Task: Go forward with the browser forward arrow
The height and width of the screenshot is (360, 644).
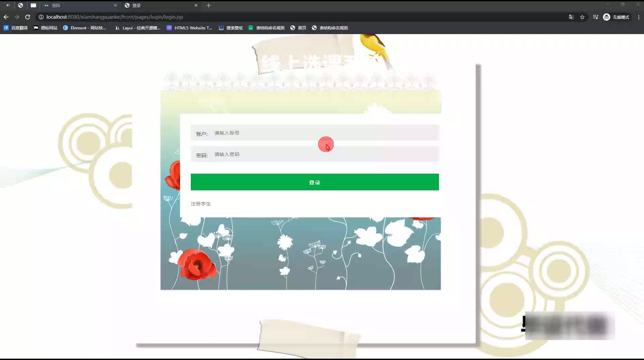Action: (17, 17)
